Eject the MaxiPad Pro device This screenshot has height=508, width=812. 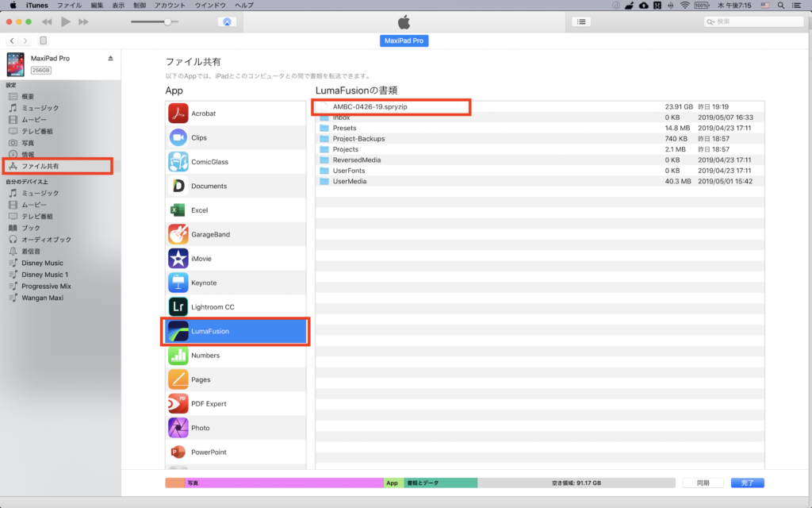[110, 59]
